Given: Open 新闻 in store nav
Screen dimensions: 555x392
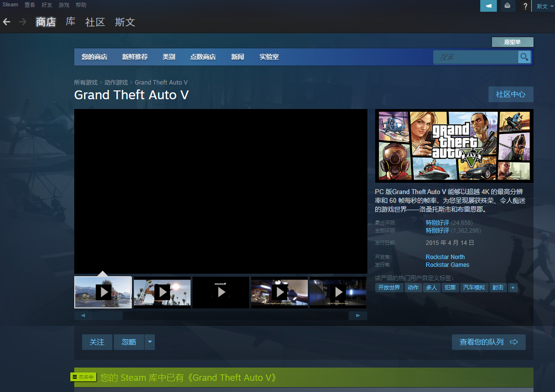Looking at the screenshot, I should [237, 57].
